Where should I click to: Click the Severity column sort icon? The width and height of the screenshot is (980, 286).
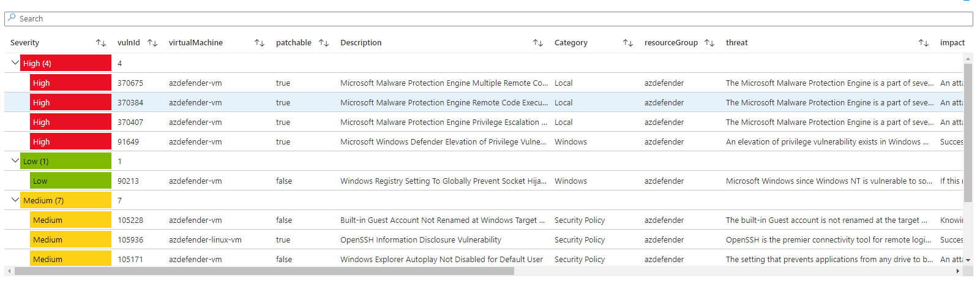pyautogui.click(x=101, y=43)
